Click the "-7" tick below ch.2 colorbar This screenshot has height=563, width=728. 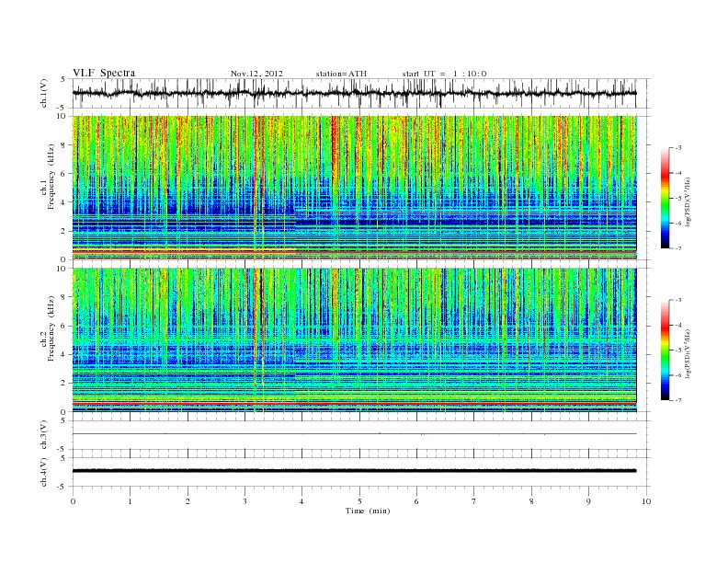[678, 400]
